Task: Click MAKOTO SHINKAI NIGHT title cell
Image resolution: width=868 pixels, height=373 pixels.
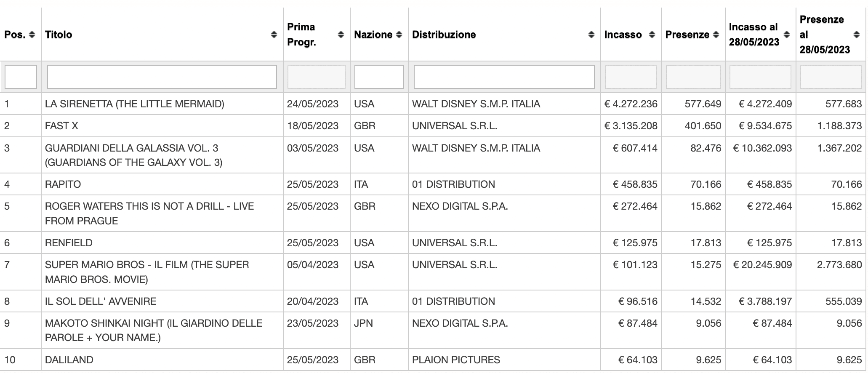Action: pyautogui.click(x=154, y=330)
